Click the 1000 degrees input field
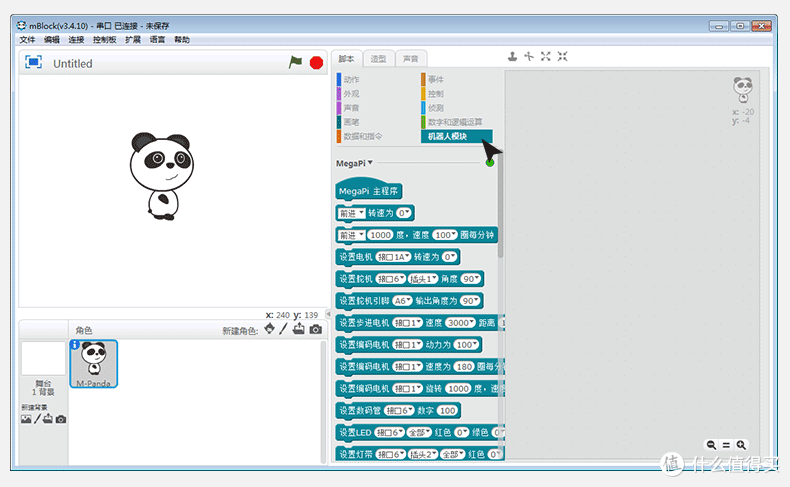 coord(380,235)
